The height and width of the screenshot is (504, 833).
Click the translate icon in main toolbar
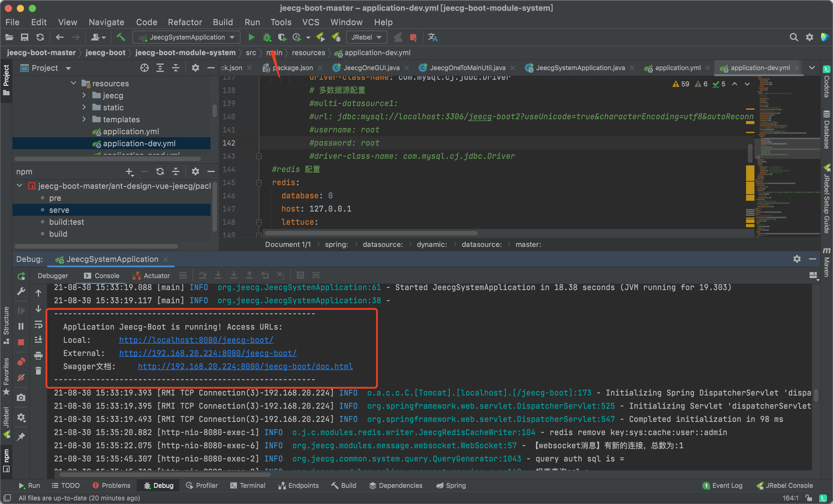pos(432,37)
